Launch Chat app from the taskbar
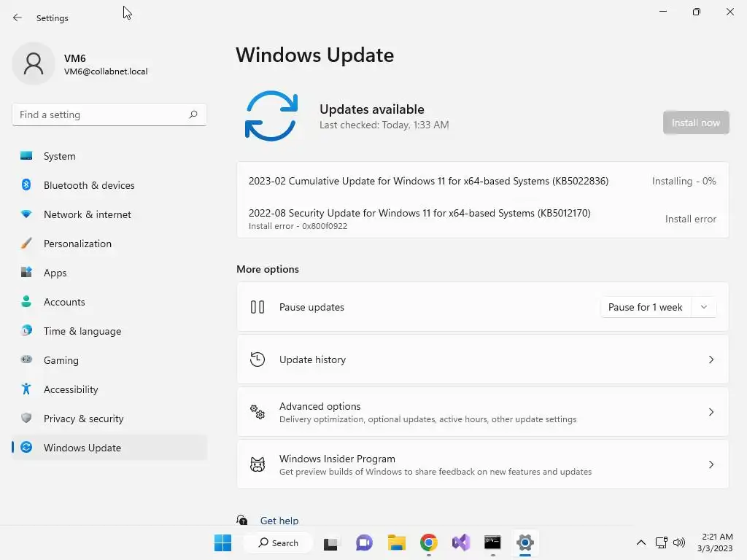This screenshot has height=560, width=747. pos(365,542)
